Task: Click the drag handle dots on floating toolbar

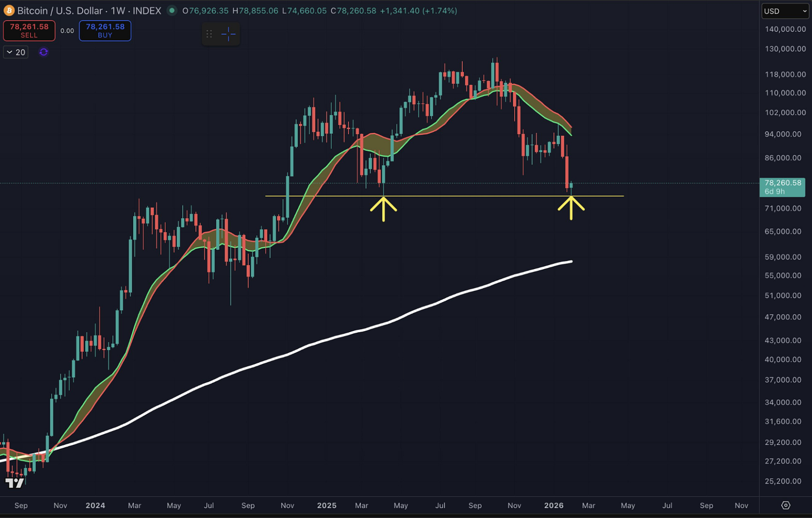Action: coord(209,34)
